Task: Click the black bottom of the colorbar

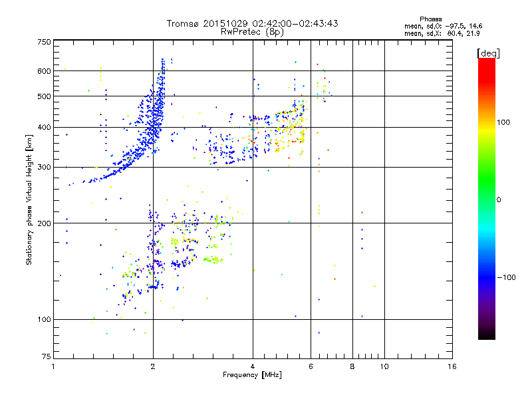Action: [487, 334]
